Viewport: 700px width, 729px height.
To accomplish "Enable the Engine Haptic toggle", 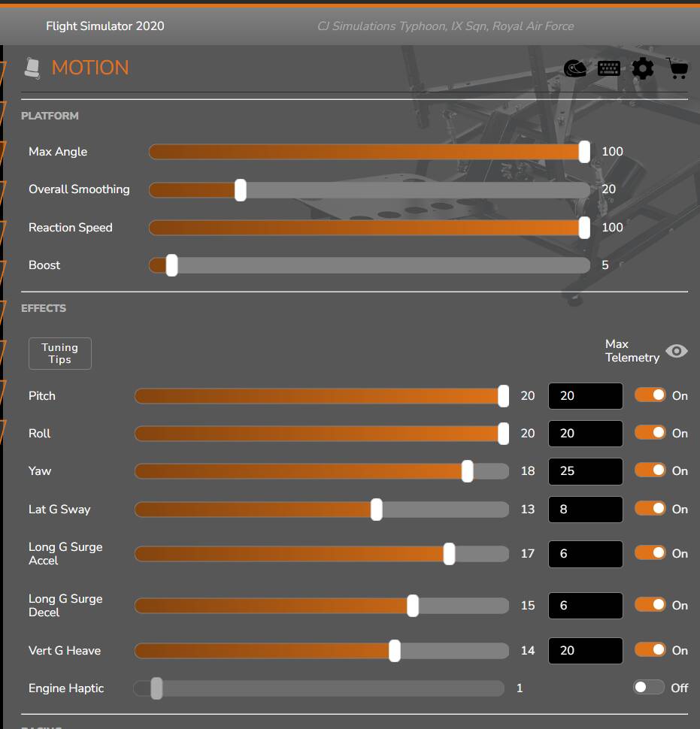I will click(x=647, y=688).
